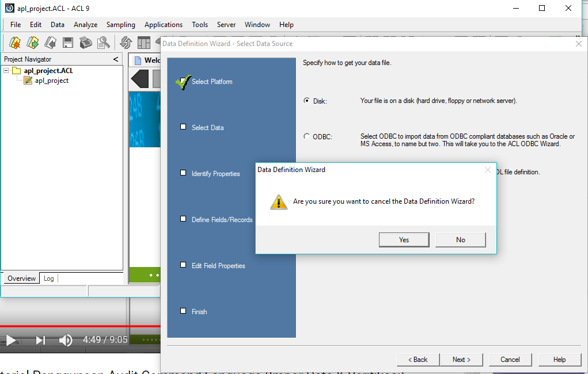Select the Disk data source option

point(308,100)
